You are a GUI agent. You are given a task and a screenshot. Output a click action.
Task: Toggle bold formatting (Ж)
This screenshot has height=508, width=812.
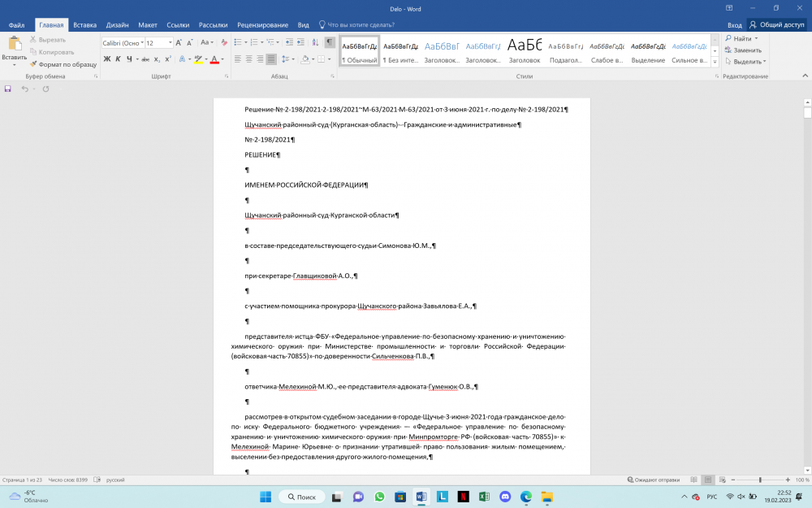[x=107, y=59]
